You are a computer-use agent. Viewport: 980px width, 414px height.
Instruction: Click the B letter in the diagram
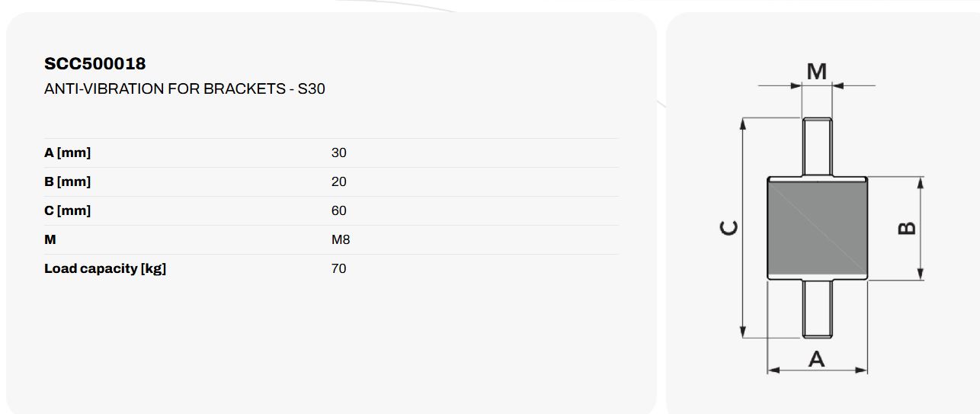[906, 227]
